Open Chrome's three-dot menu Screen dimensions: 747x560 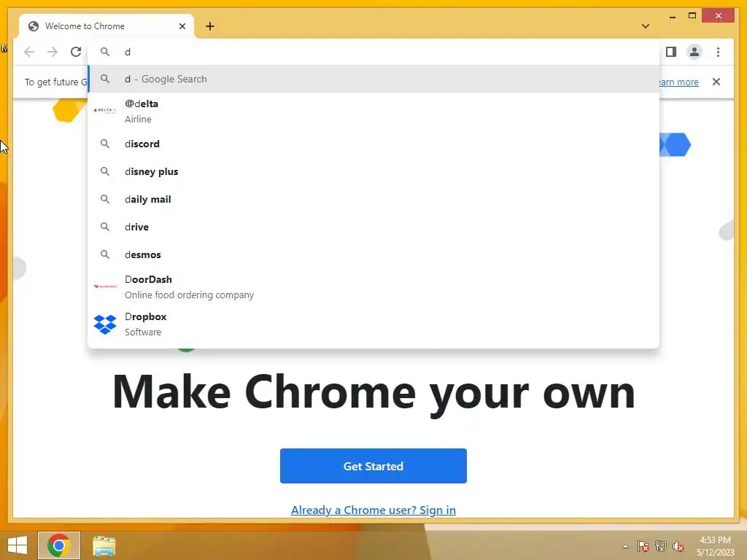tap(718, 52)
